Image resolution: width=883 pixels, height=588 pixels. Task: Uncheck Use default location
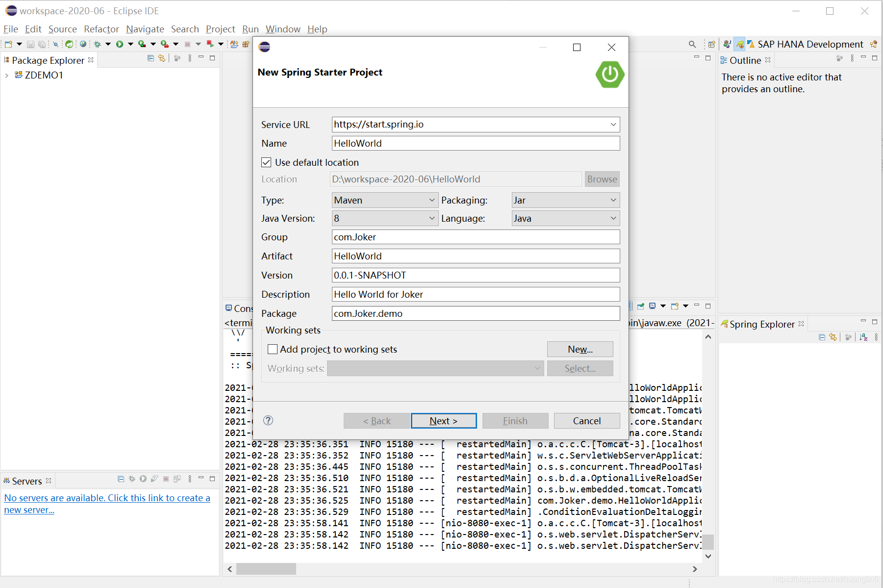tap(266, 162)
